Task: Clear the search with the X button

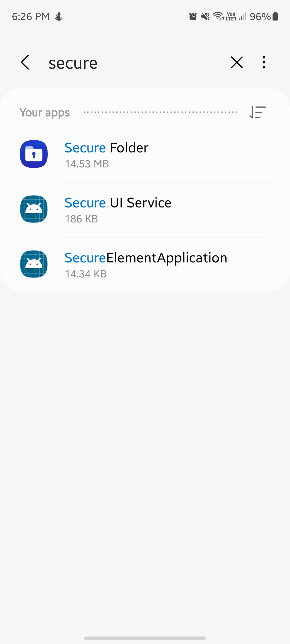Action: (x=237, y=62)
